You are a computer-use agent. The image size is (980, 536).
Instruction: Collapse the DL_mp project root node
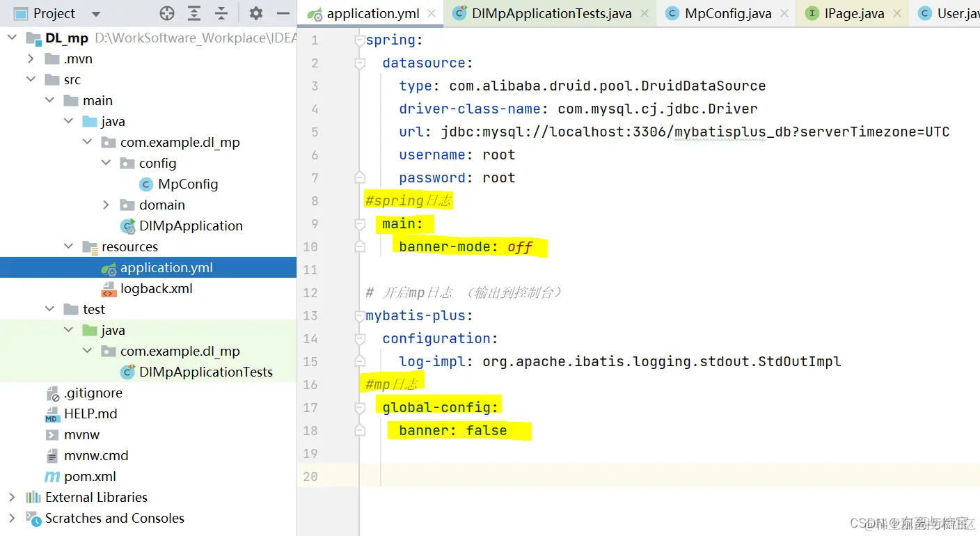tap(12, 38)
